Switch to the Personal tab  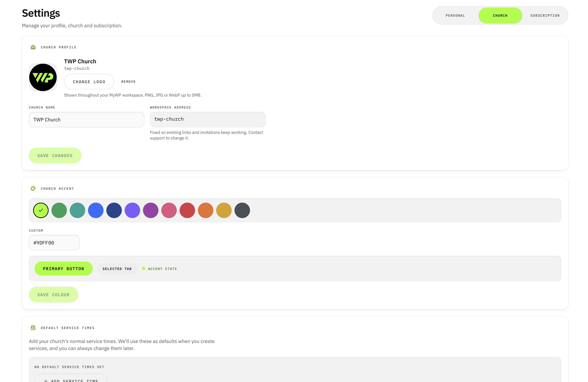coord(455,15)
